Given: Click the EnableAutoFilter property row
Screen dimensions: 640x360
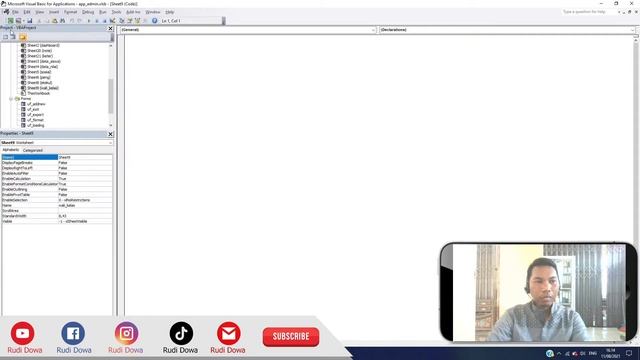Looking at the screenshot, I should (57, 173).
